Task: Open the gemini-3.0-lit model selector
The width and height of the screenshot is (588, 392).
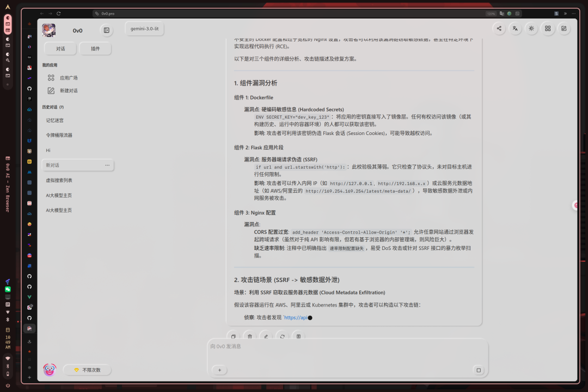Action: click(x=144, y=28)
